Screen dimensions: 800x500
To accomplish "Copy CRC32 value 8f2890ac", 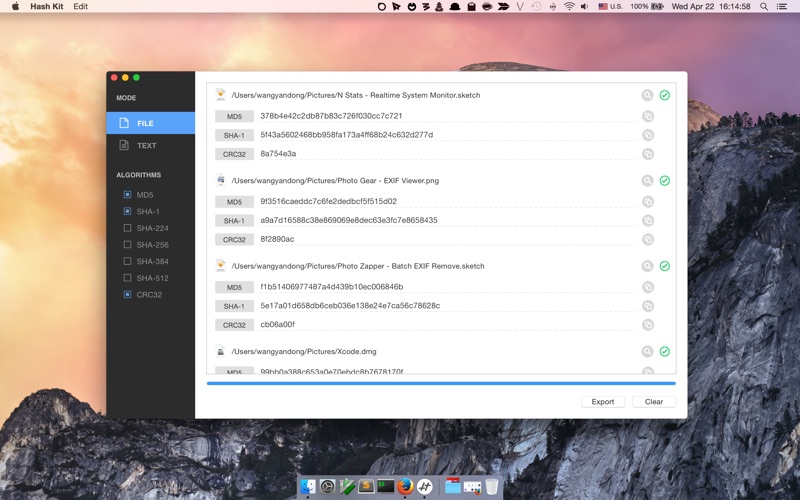I will pos(648,239).
